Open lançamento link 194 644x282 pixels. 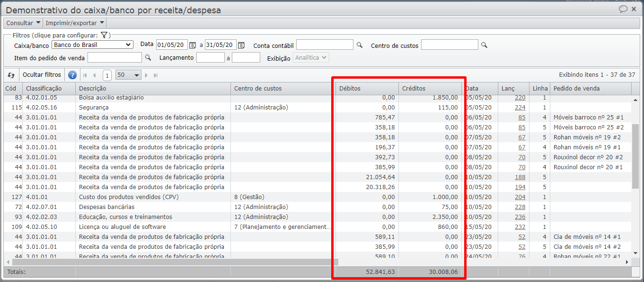click(520, 187)
